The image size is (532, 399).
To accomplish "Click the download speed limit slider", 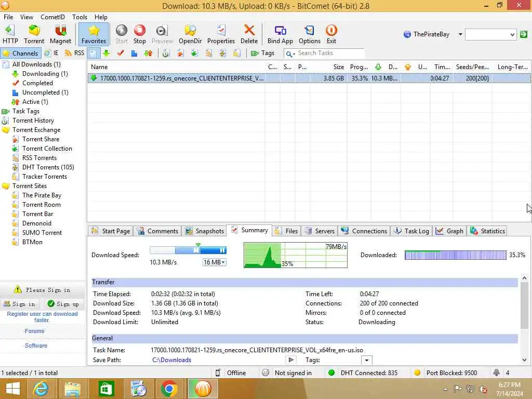I will [x=188, y=250].
